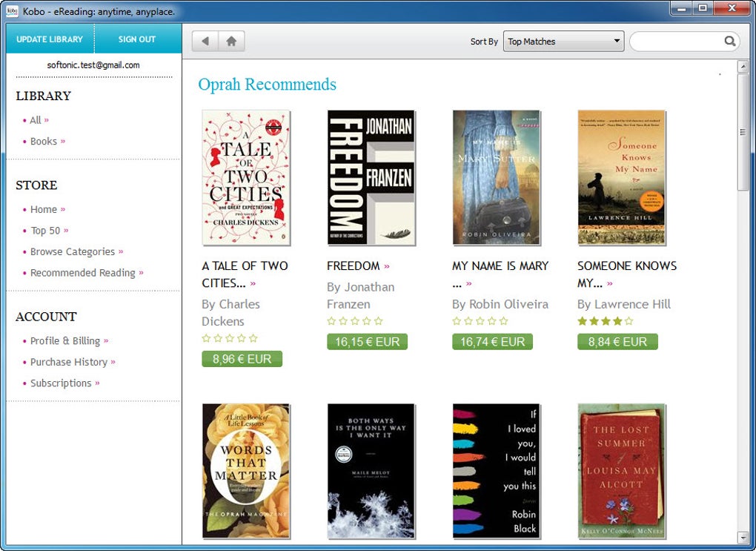This screenshot has height=551, width=756.
Task: Click the A TALE OF TWO CITIES title link
Action: coord(245,274)
